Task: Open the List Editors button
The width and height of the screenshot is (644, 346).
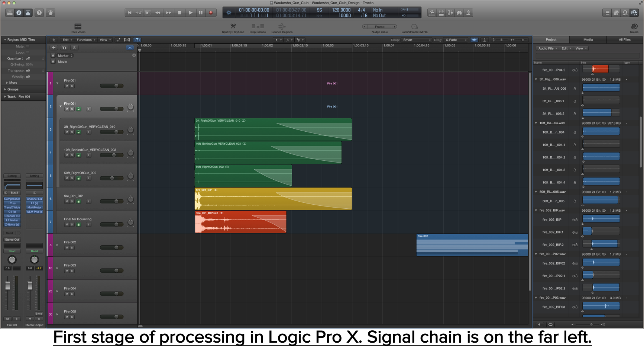Action: [607, 13]
